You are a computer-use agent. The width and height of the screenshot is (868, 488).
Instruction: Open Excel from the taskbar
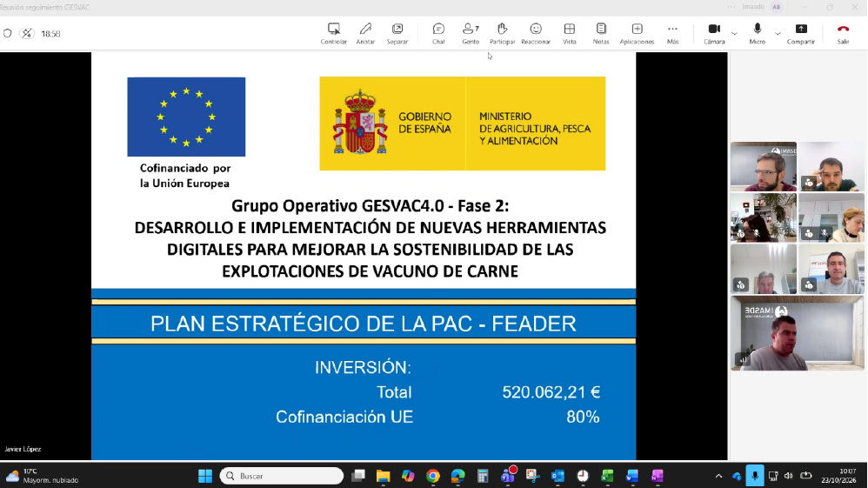607,476
